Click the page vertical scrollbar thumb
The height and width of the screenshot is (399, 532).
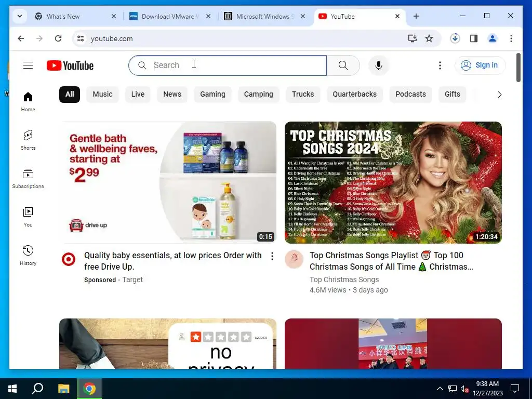pyautogui.click(x=518, y=68)
